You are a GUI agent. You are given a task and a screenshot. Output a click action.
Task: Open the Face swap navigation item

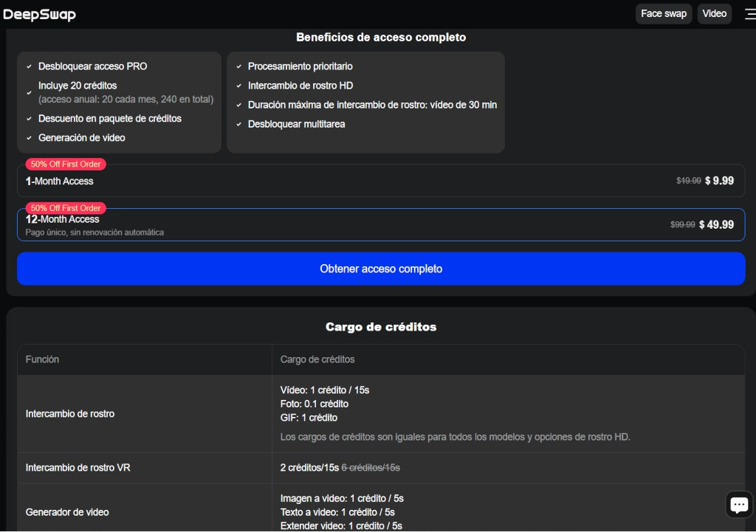click(x=663, y=14)
